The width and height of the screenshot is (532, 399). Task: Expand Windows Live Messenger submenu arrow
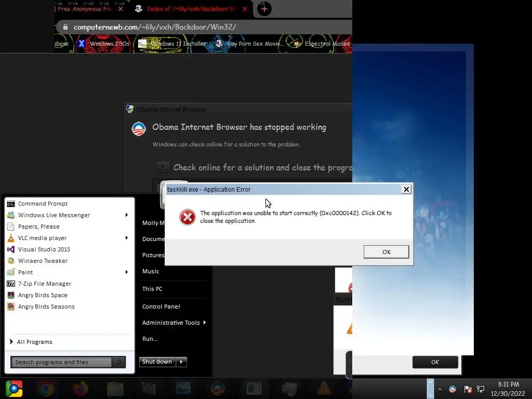tap(127, 215)
